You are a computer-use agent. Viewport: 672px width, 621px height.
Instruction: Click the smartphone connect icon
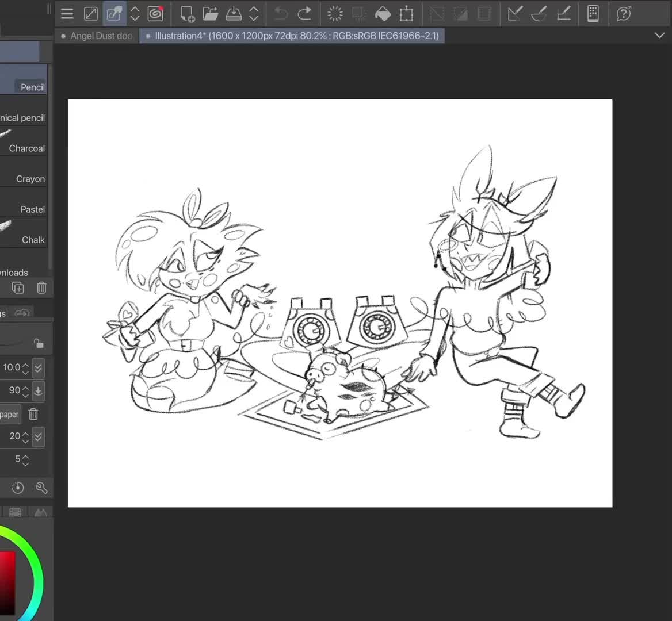click(x=593, y=14)
